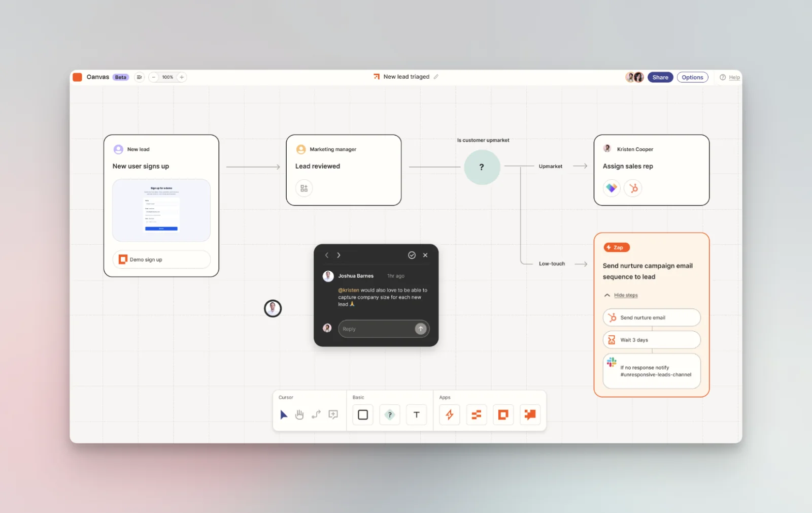Screen dimensions: 812x513
Task: Go to next comment with right chevron
Action: coord(339,255)
